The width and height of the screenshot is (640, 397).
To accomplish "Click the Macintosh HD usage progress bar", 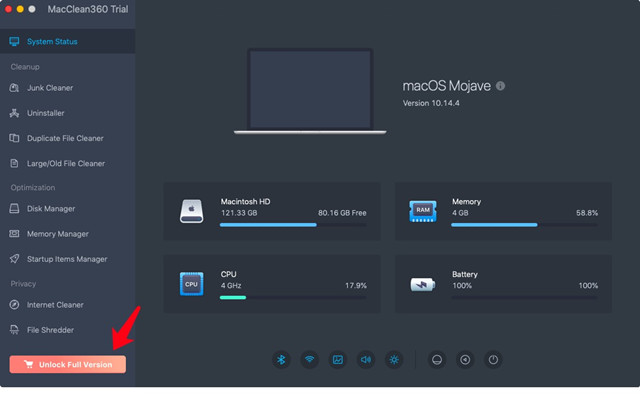I will [293, 225].
